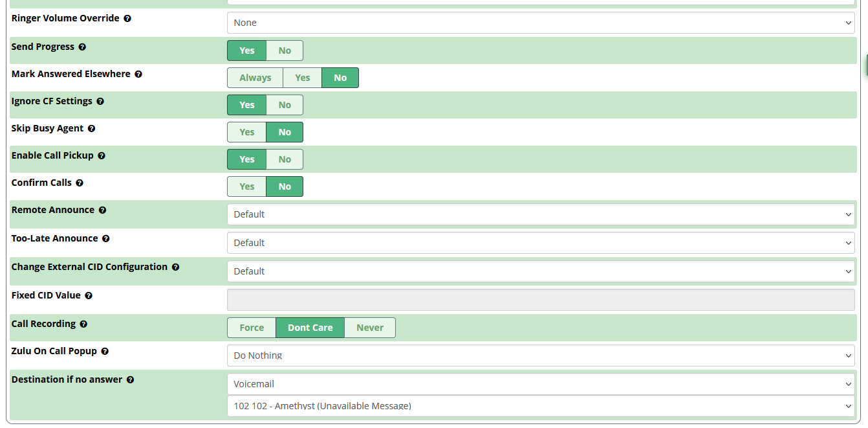
Task: Expand the Remote Announce dropdown
Action: tap(541, 214)
